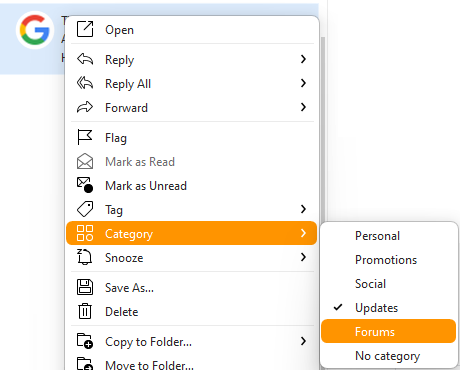Open the Tag menu entry

pos(192,210)
